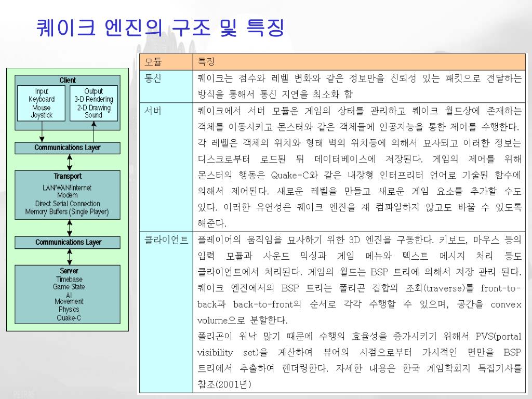
Task: Click 'Memory Buffers (Single Player)' text
Action: click(x=67, y=212)
